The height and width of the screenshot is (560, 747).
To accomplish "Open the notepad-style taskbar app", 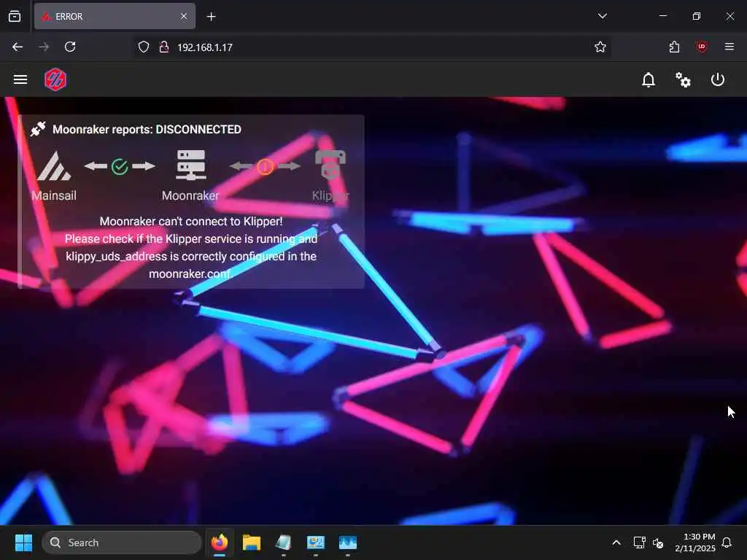I will 284,542.
